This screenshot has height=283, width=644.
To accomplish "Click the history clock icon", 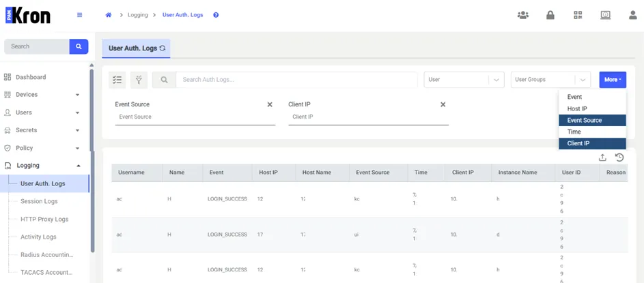I will tap(619, 157).
